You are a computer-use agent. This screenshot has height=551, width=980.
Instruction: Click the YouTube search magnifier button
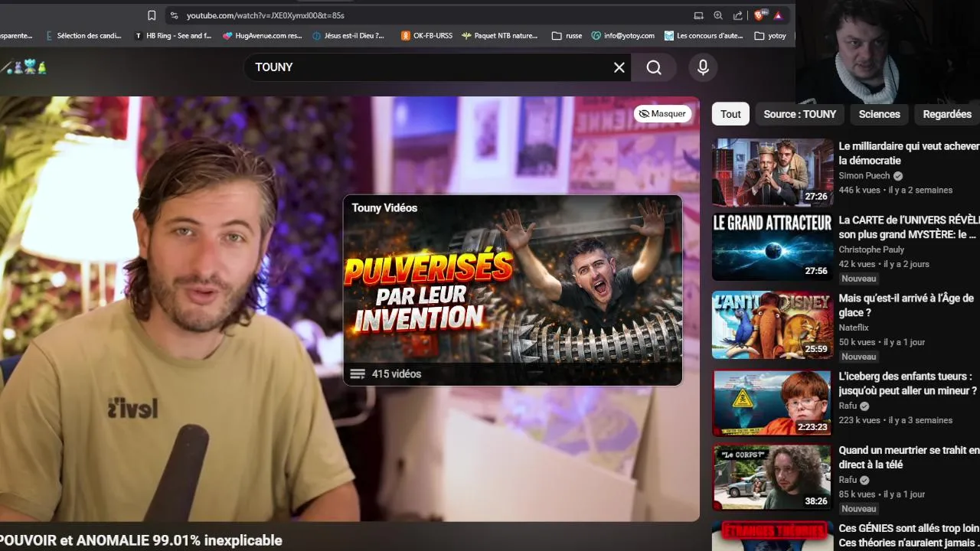click(x=654, y=67)
